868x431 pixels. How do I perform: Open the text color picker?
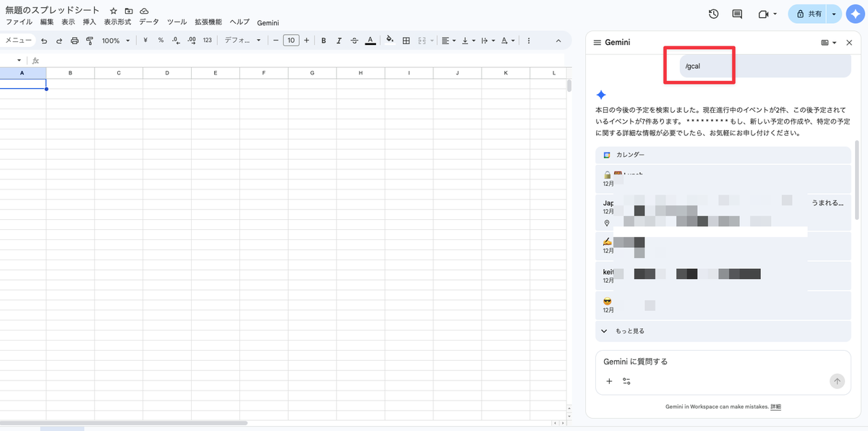point(370,40)
